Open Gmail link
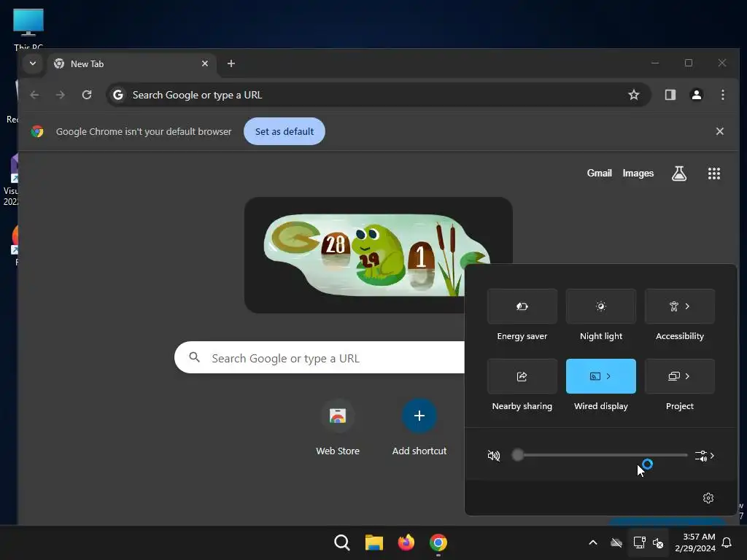The width and height of the screenshot is (747, 560). [600, 174]
